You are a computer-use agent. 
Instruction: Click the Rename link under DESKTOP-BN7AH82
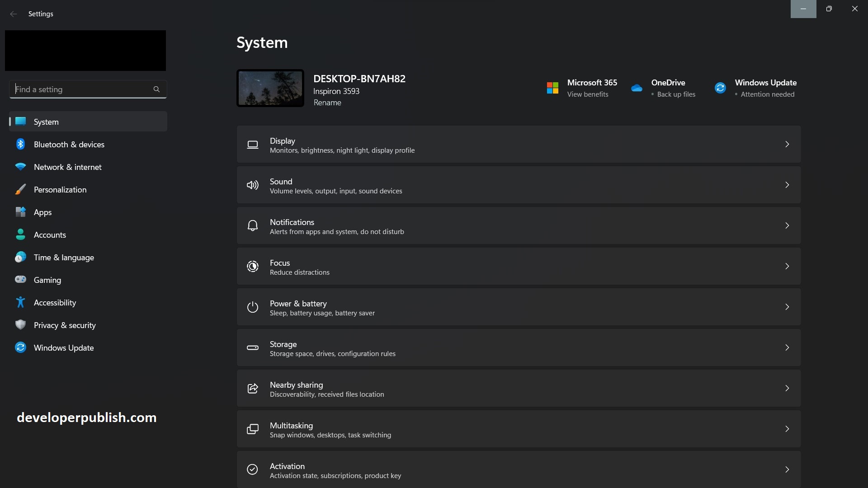(x=328, y=103)
